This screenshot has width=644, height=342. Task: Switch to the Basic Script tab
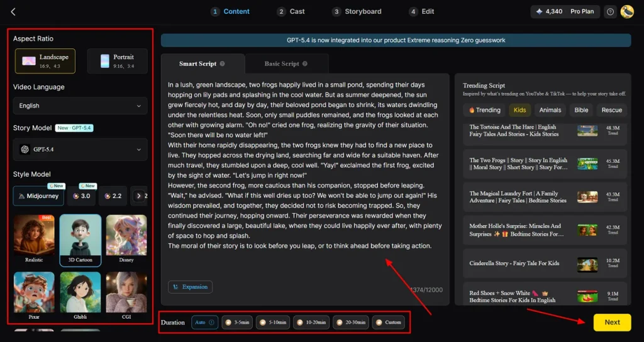point(286,64)
